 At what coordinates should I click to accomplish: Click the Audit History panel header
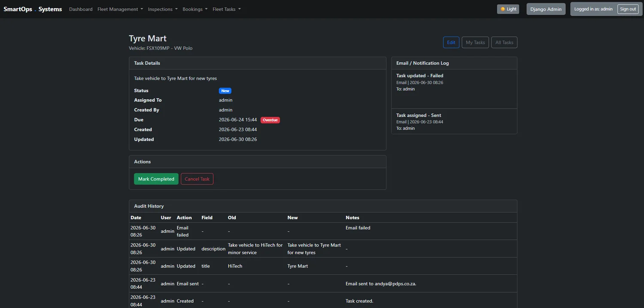point(323,206)
